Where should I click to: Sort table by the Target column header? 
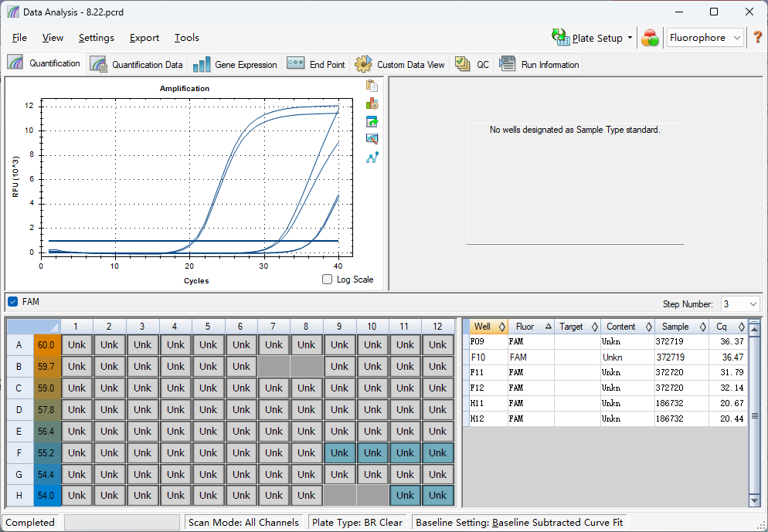click(x=577, y=327)
